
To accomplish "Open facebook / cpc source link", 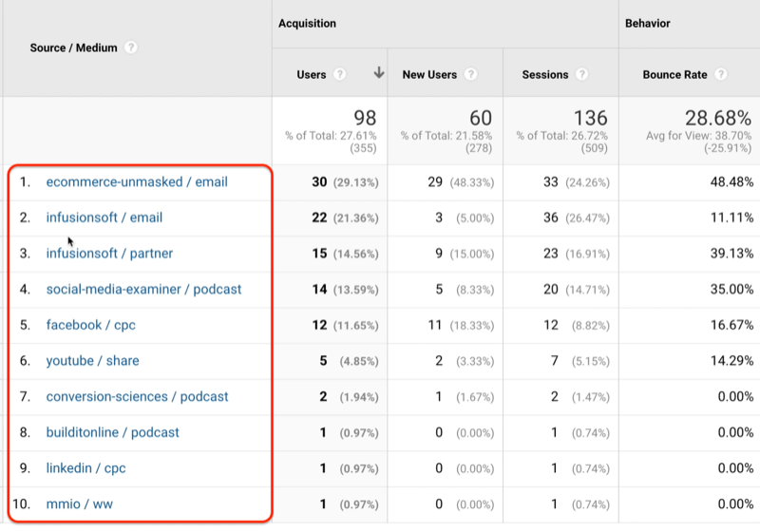I will [90, 325].
